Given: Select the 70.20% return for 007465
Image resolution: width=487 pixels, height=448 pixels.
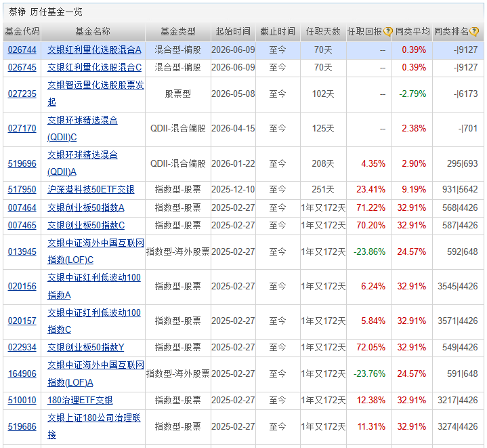Looking at the screenshot, I should [371, 225].
